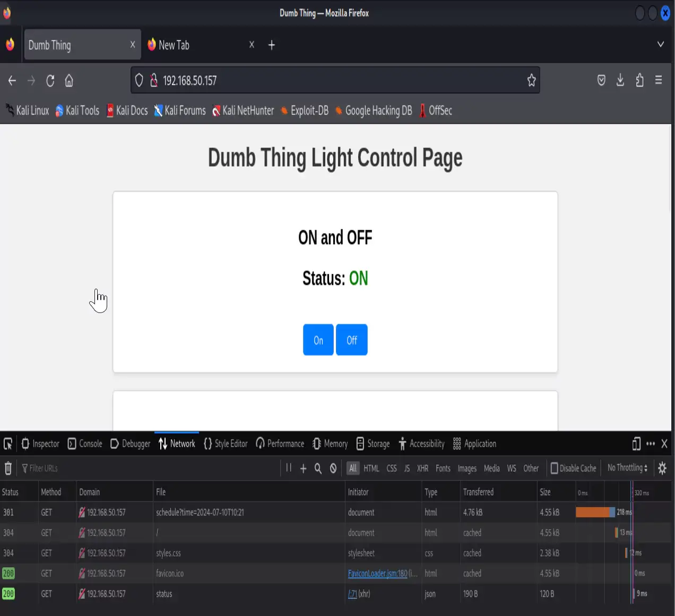Click the request blocking icon
Image resolution: width=675 pixels, height=616 pixels.
[333, 468]
